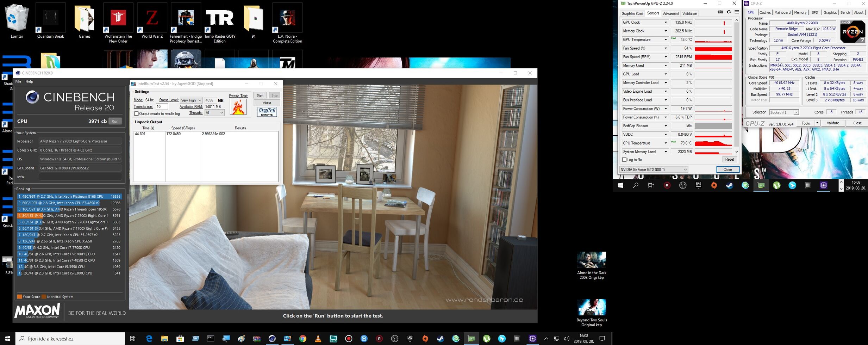
Task: Select Fahrenheit Indigo Prophecy shortcut
Action: click(x=186, y=23)
